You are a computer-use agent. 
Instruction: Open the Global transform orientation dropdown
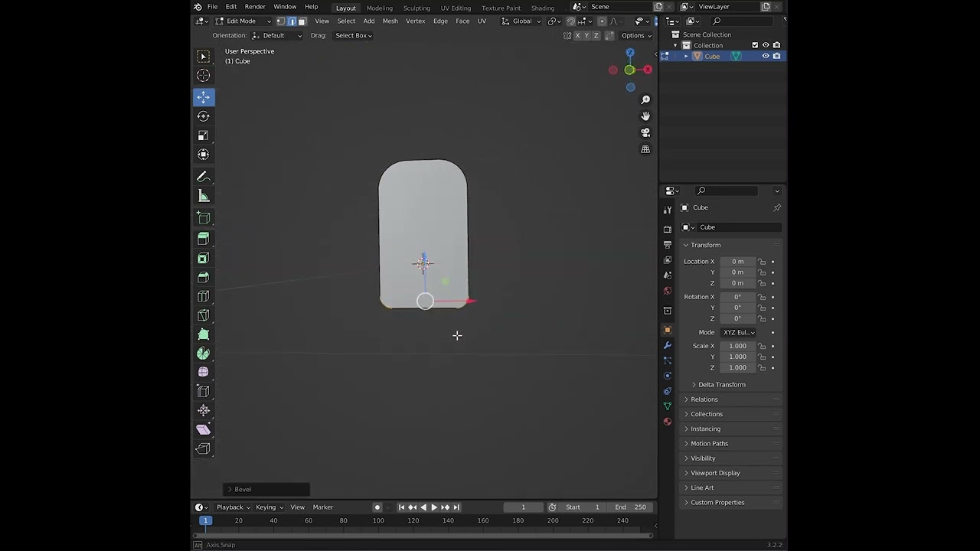pyautogui.click(x=521, y=21)
